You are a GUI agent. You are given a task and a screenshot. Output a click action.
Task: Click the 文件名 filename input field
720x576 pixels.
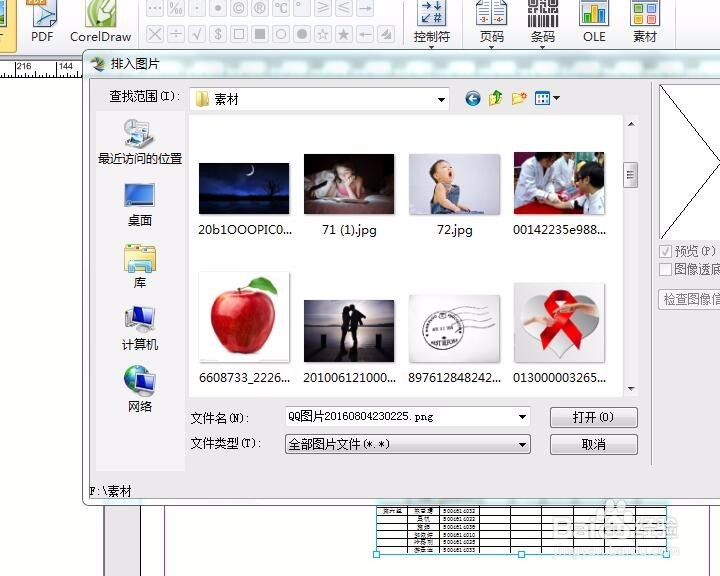pyautogui.click(x=407, y=417)
